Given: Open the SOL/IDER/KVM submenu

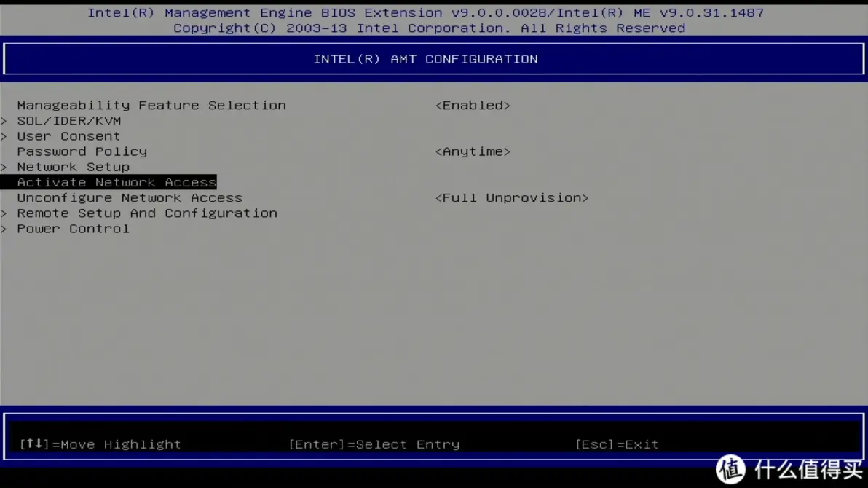Looking at the screenshot, I should pos(69,121).
